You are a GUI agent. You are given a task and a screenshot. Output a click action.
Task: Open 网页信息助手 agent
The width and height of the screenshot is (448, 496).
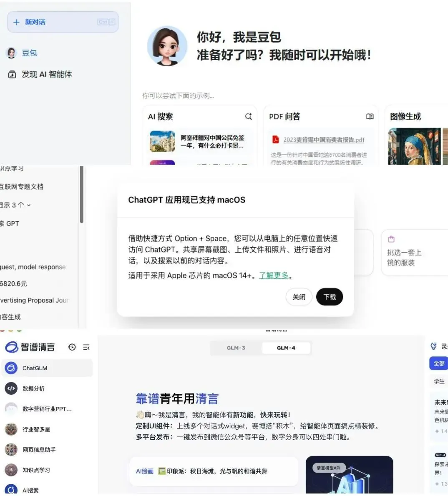pyautogui.click(x=39, y=450)
